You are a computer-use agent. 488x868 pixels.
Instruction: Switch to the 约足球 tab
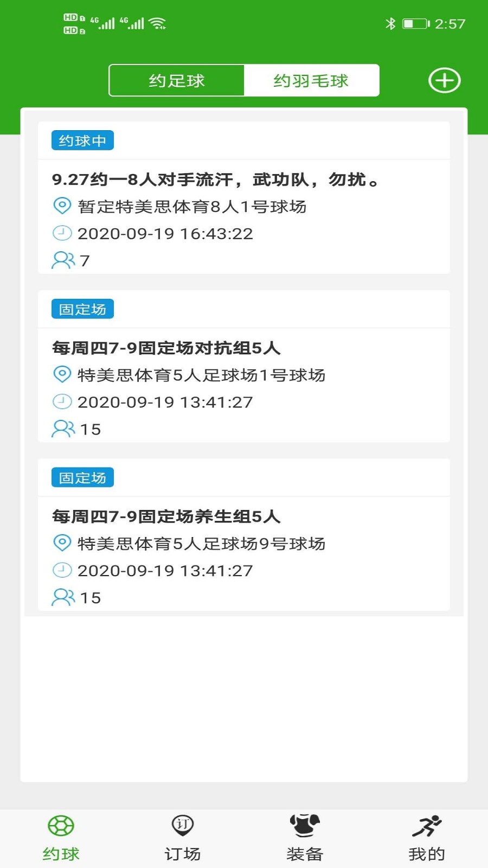coord(177,81)
